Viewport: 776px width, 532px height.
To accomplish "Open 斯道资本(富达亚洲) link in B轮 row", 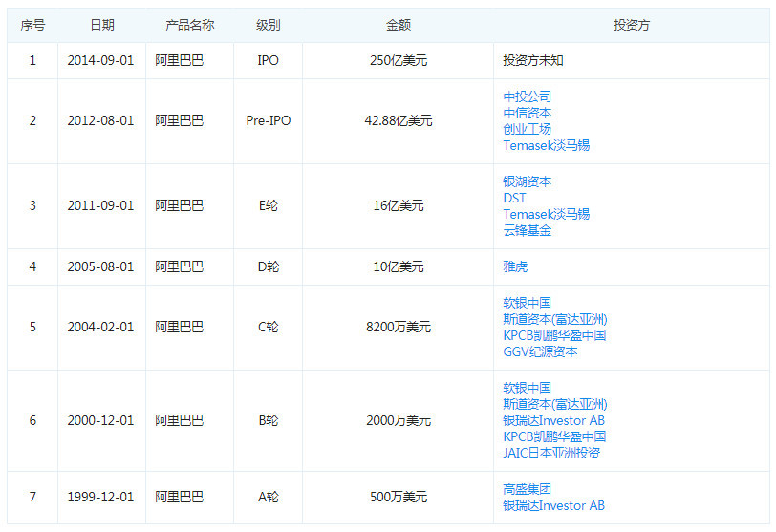I will [x=555, y=404].
